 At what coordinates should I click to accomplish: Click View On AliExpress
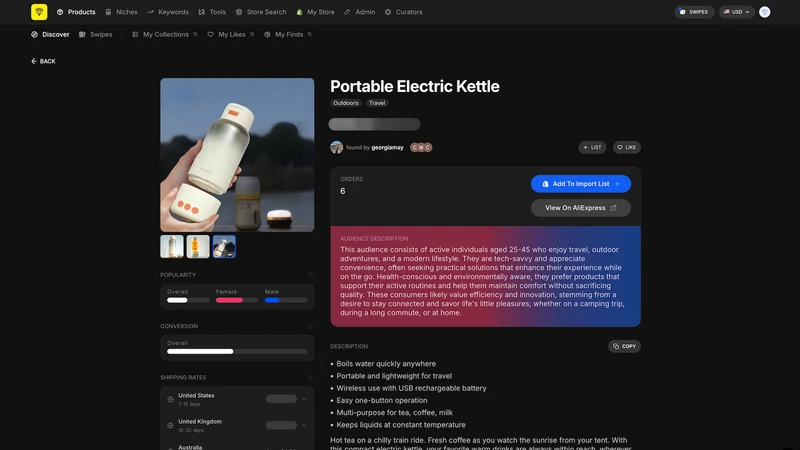(x=581, y=208)
